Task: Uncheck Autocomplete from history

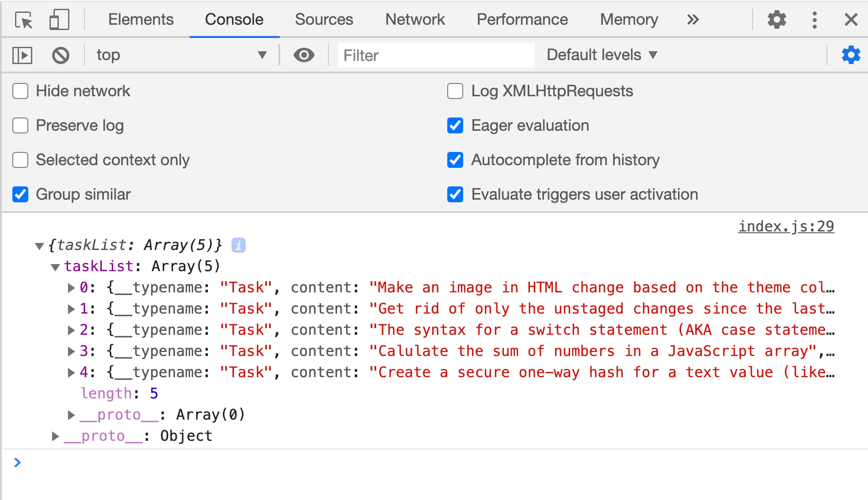Action: tap(455, 160)
